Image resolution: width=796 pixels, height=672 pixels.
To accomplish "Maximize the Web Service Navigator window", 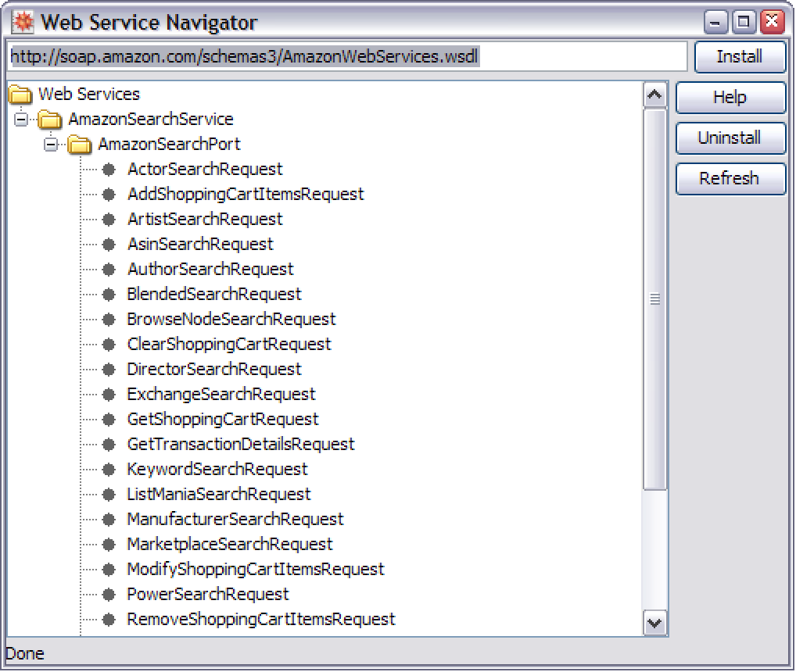I will tap(744, 23).
